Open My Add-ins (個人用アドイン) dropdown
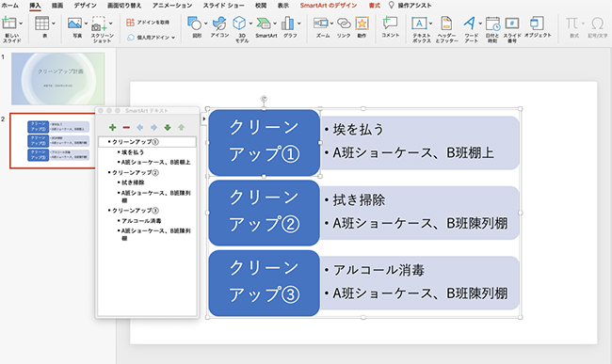 [x=151, y=38]
